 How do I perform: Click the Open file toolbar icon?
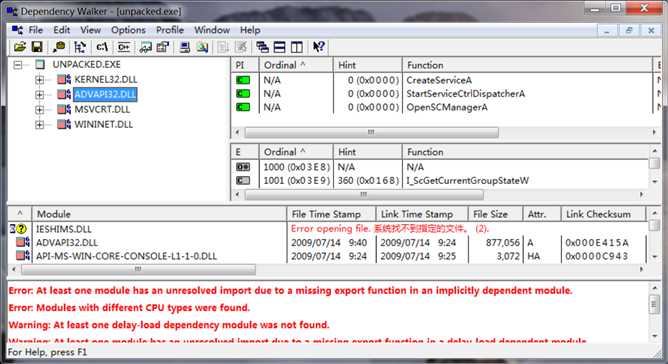click(x=20, y=47)
